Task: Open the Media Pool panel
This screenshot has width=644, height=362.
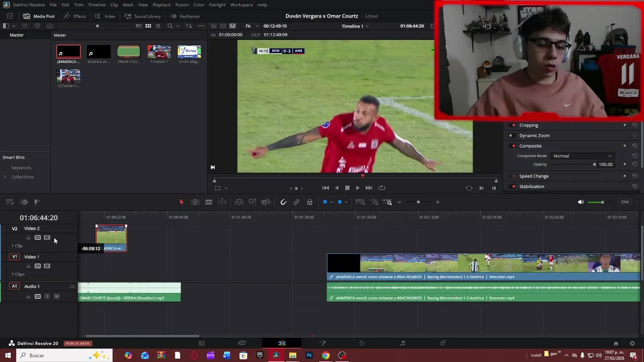Action: click(39, 16)
